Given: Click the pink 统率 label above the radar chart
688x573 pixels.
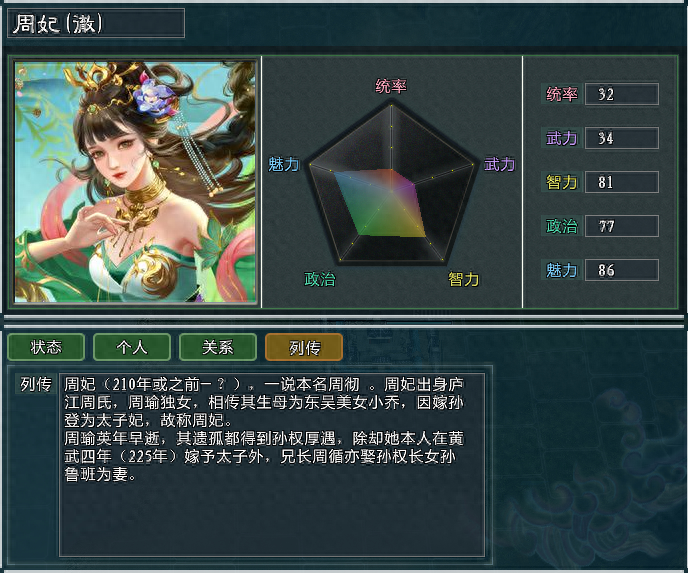Looking at the screenshot, I should click(x=391, y=86).
